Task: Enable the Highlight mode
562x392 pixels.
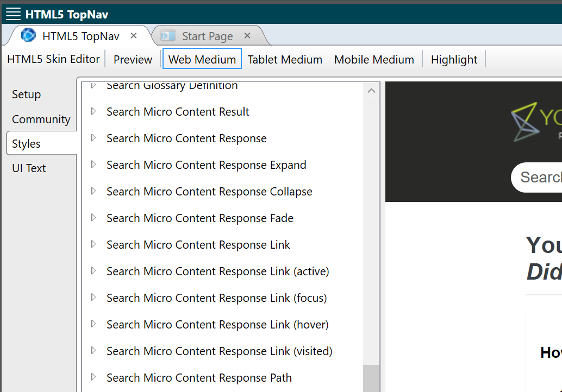Action: tap(454, 59)
